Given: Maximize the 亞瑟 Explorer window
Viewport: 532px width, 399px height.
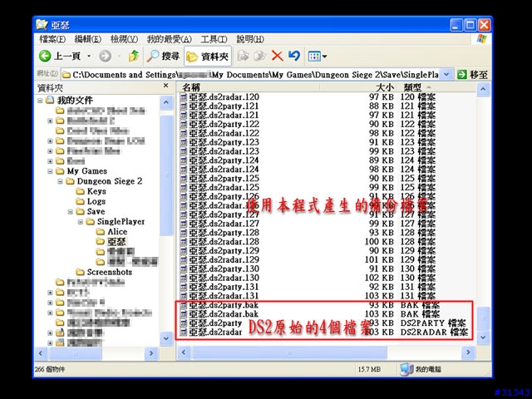Looking at the screenshot, I should [x=470, y=25].
